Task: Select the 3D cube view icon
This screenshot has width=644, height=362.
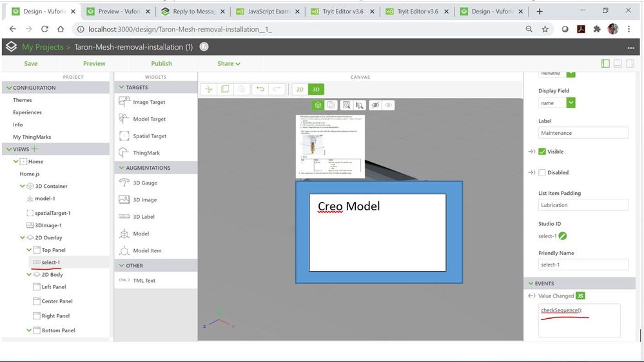Action: [317, 105]
